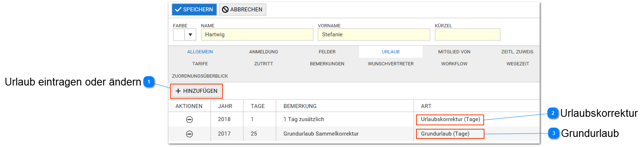644x147 pixels.
Task: Click the empty Kürzel input field
Action: (x=467, y=34)
